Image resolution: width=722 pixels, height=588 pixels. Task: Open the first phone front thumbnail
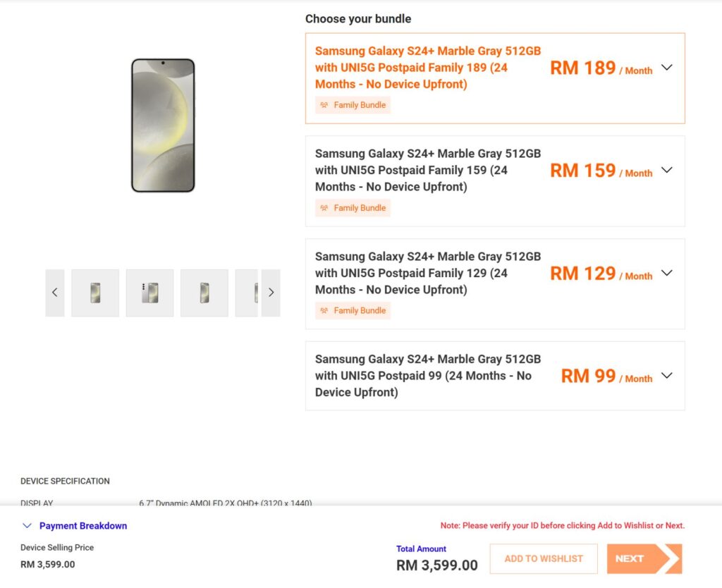[x=95, y=293]
